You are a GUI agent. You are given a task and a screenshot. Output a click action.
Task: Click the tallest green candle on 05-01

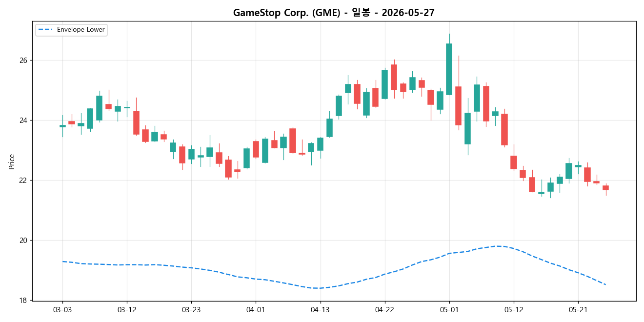click(x=449, y=69)
